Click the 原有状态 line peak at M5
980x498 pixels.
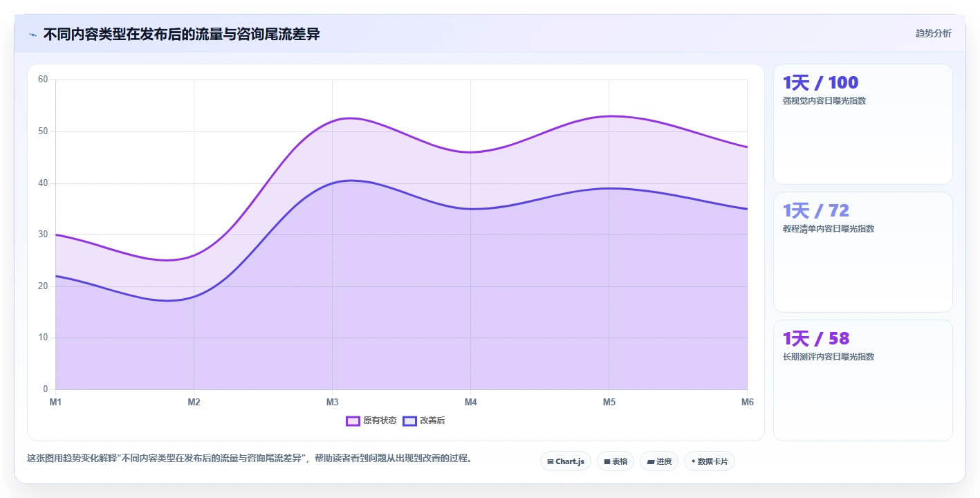point(609,116)
